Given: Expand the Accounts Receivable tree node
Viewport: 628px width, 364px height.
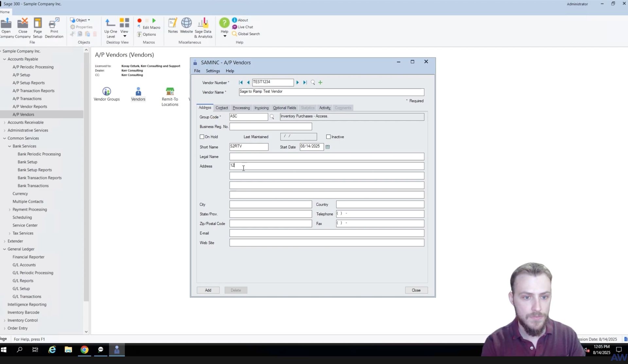Looking at the screenshot, I should (x=5, y=123).
